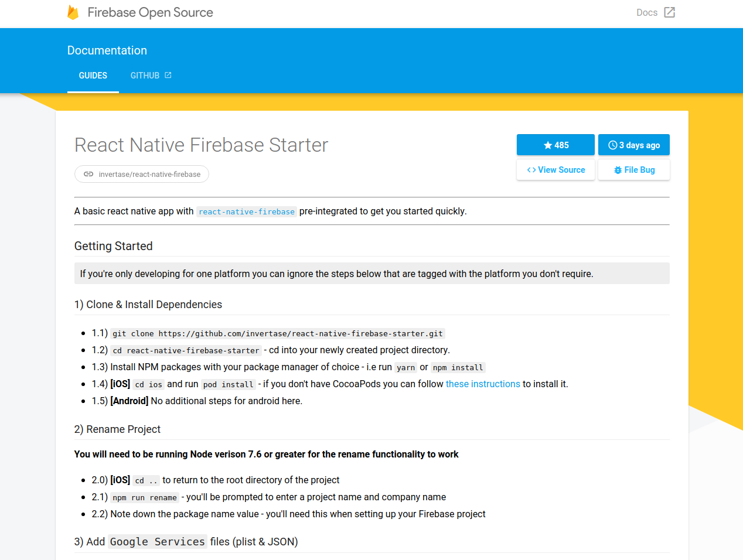Screen dimensions: 743x560
Task: Click the react-native-firebase inline code link
Action: [x=246, y=211]
